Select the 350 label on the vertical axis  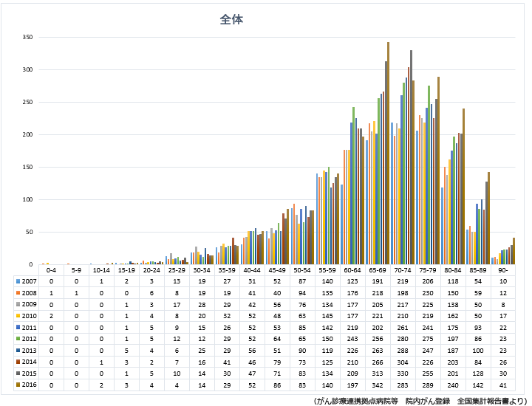point(27,37)
